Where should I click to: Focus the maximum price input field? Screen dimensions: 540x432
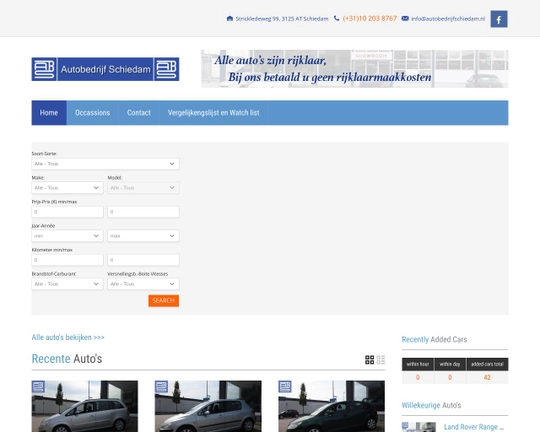tap(143, 212)
